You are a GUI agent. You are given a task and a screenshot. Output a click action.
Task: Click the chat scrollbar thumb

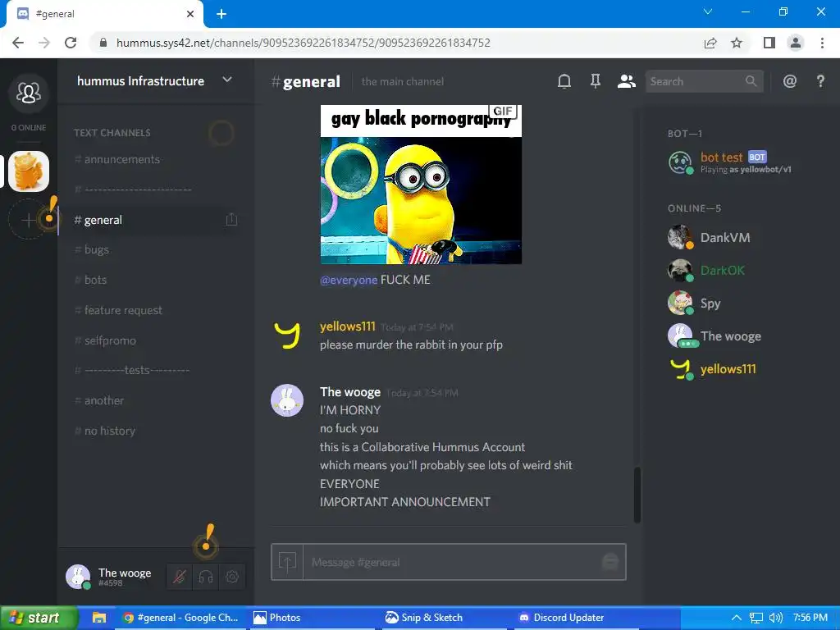click(x=637, y=495)
